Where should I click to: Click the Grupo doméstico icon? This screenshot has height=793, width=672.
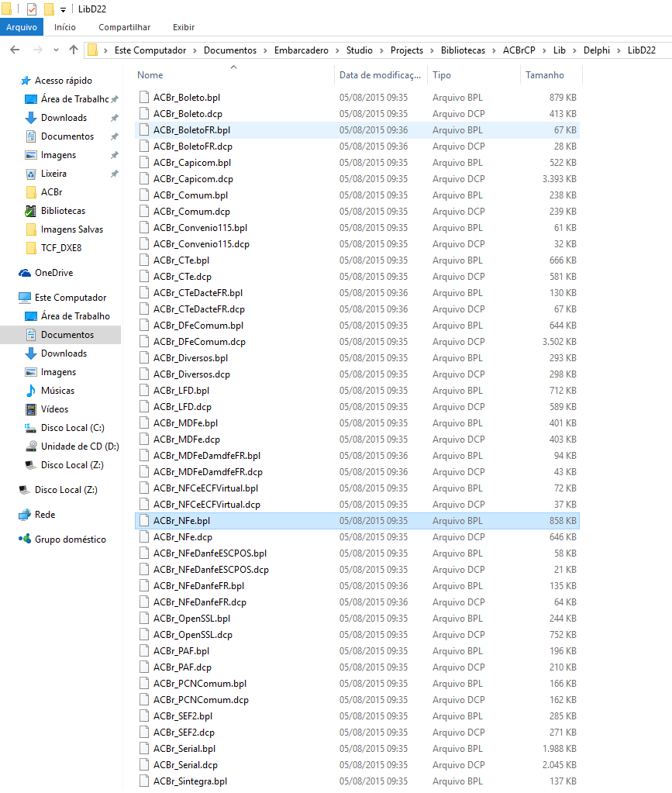(25, 539)
